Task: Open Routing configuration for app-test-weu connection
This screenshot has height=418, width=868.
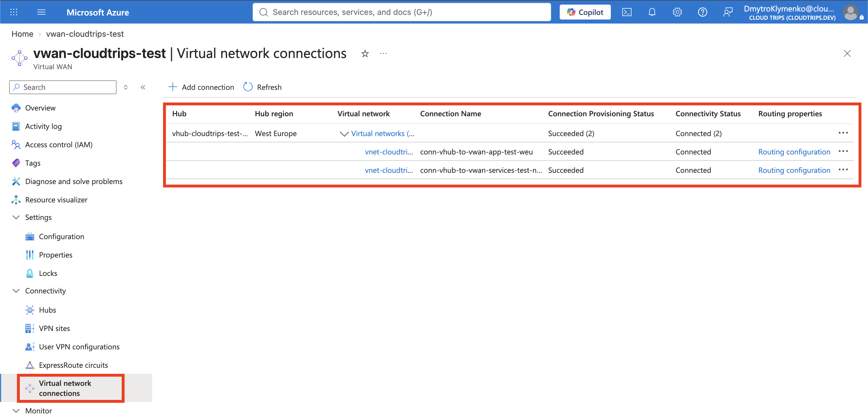Action: [794, 152]
